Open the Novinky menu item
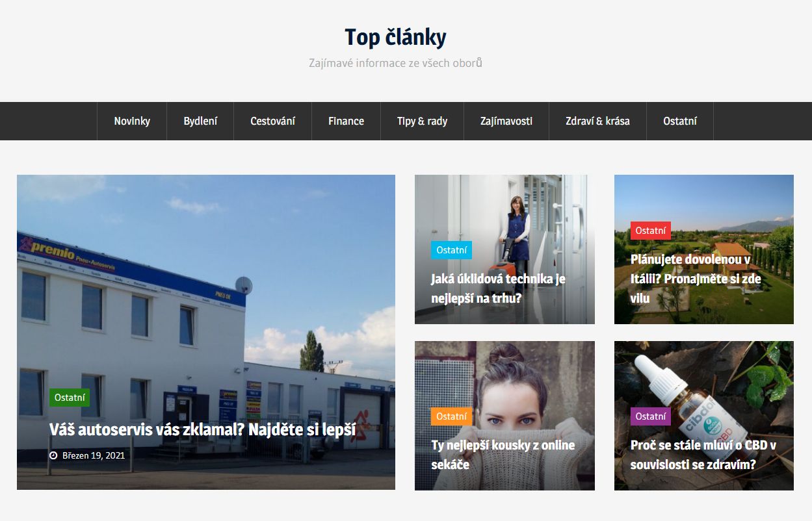The image size is (812, 521). coord(132,121)
